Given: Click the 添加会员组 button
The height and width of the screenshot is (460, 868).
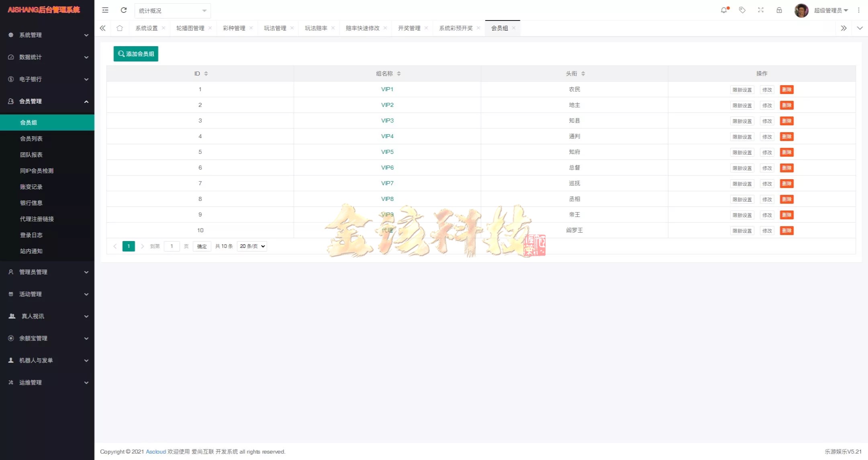Looking at the screenshot, I should tap(136, 53).
